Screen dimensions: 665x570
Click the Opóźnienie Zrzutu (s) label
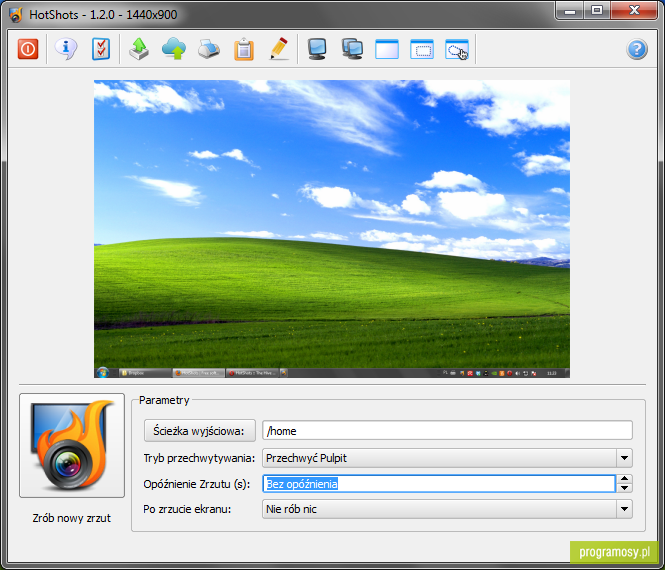click(197, 484)
